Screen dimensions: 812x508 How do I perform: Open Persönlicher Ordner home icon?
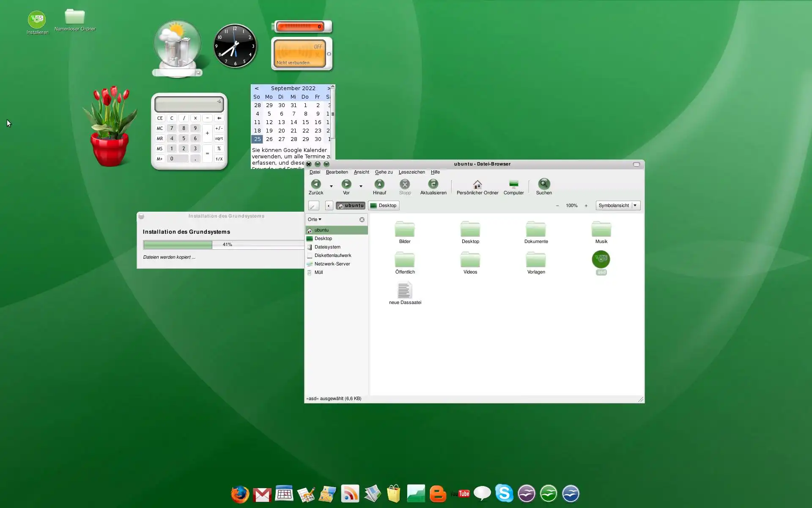pos(477,185)
